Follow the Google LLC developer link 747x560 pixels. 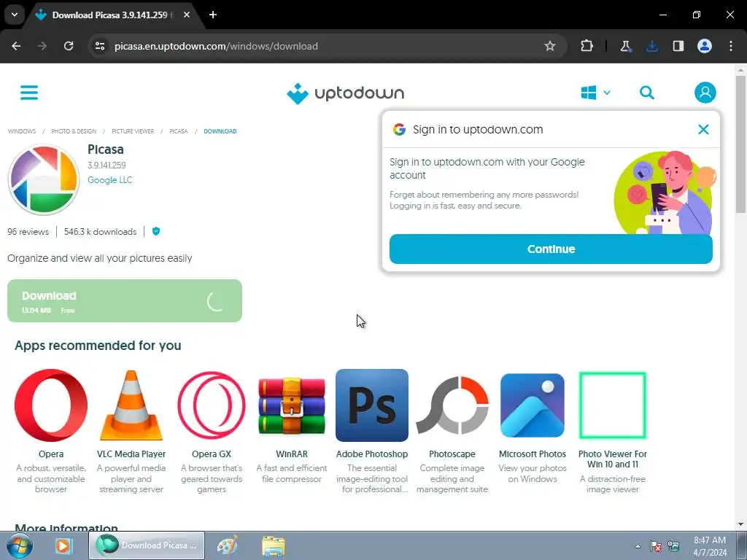tap(109, 180)
